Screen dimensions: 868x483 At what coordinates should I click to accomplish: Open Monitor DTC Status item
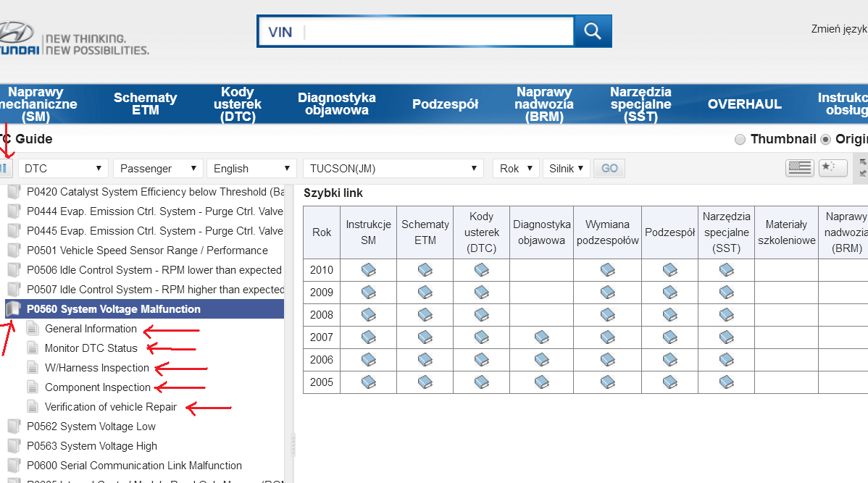point(91,348)
